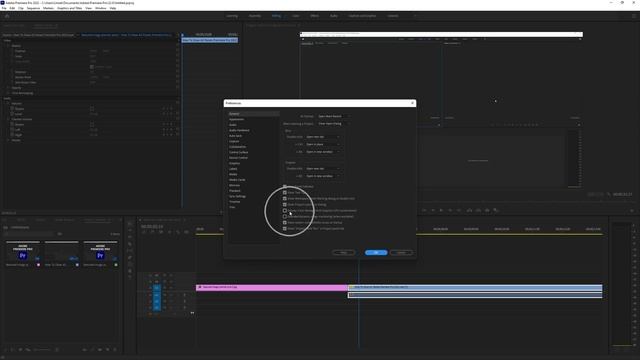Open Project Double-click dropdown
Viewport: 640px width, 360px height.
click(322, 169)
